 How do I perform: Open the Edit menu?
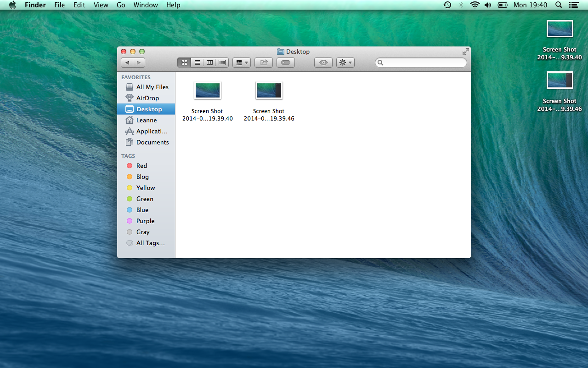point(79,5)
